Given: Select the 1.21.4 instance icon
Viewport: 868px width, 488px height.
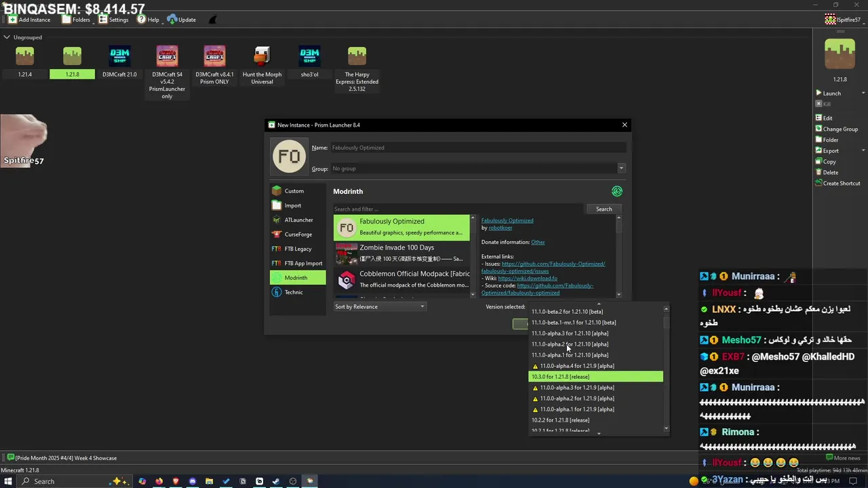Looking at the screenshot, I should click(x=25, y=56).
